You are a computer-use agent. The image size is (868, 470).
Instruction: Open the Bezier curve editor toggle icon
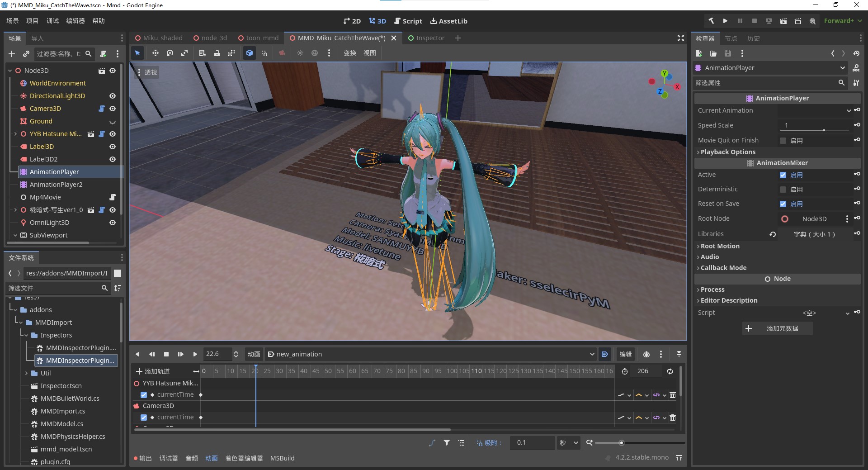pyautogui.click(x=432, y=443)
